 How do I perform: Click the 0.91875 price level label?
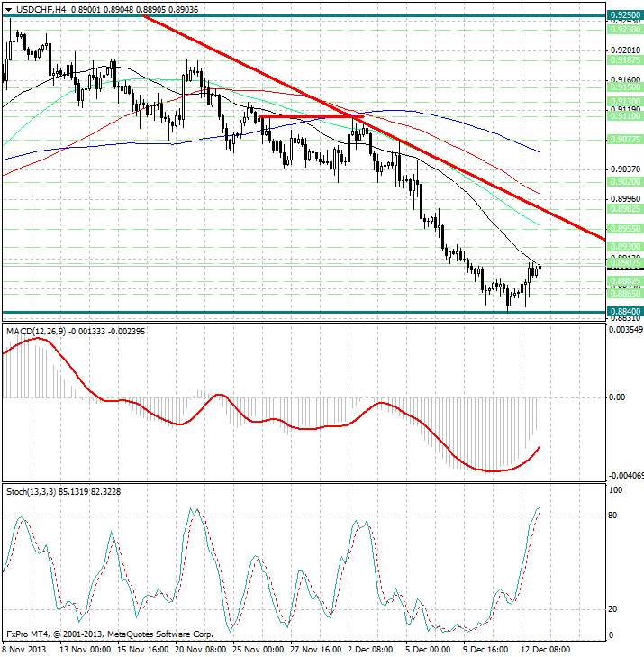coord(625,59)
